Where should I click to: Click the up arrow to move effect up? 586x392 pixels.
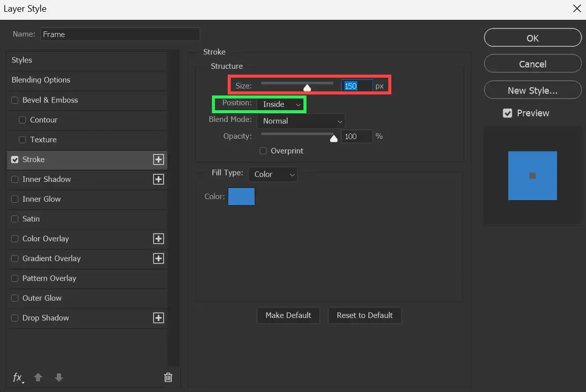click(x=38, y=378)
